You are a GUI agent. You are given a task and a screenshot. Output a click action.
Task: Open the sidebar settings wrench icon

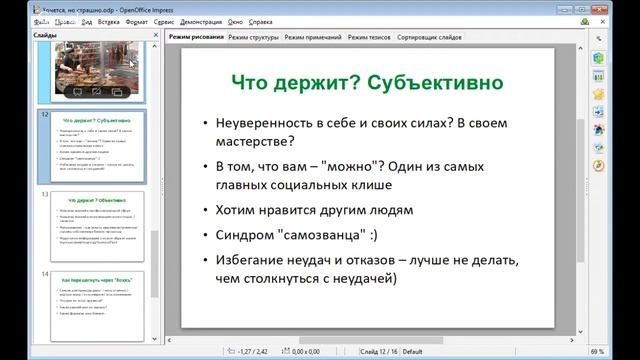(599, 39)
